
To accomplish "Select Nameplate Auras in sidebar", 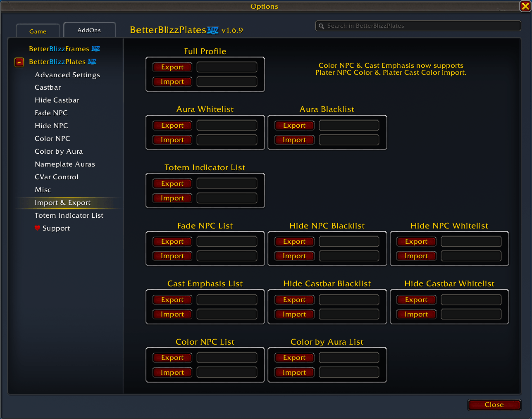I will coord(65,164).
